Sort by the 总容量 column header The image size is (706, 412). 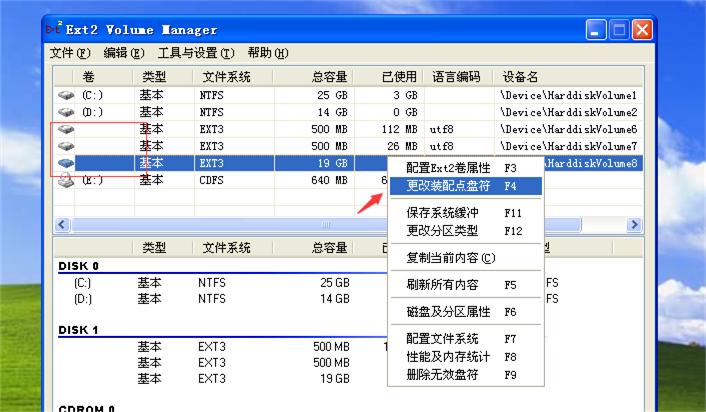click(x=329, y=77)
